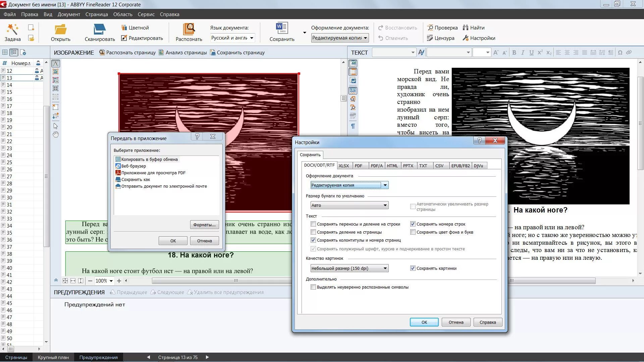Uncheck Сохранять картинки checkbox
The height and width of the screenshot is (362, 644).
pyautogui.click(x=413, y=268)
